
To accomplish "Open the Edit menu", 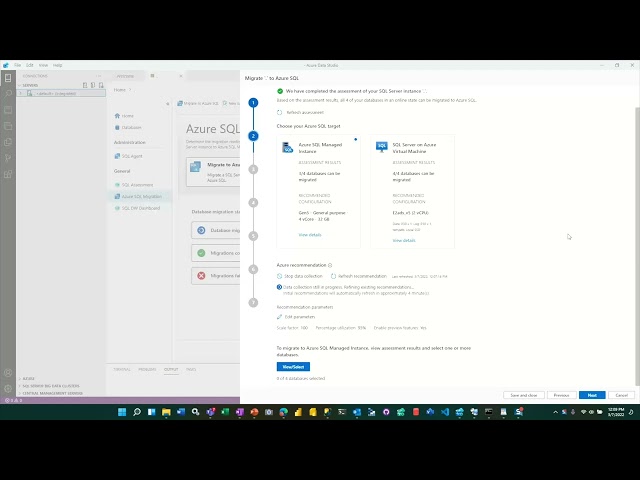I will [x=30, y=65].
